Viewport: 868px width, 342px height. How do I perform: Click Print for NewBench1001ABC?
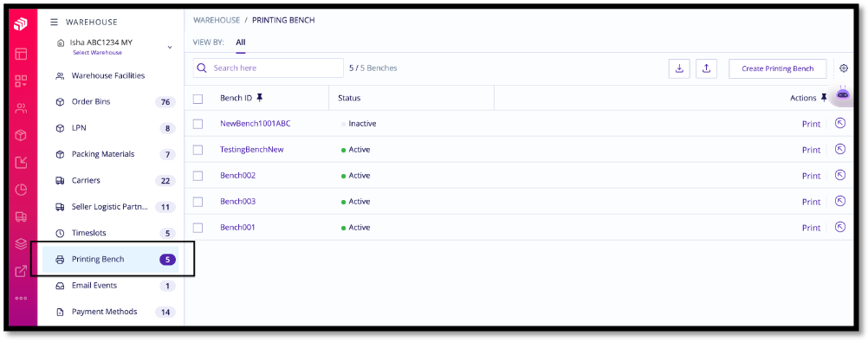tap(811, 124)
